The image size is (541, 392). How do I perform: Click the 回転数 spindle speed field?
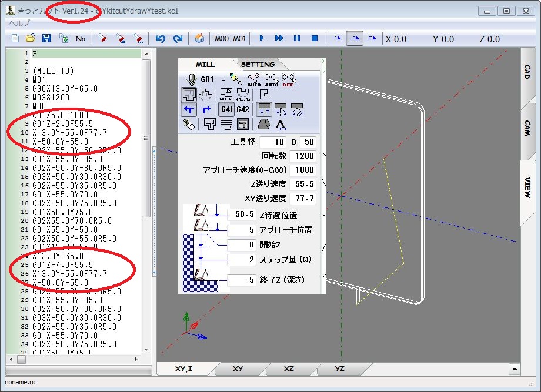(303, 156)
